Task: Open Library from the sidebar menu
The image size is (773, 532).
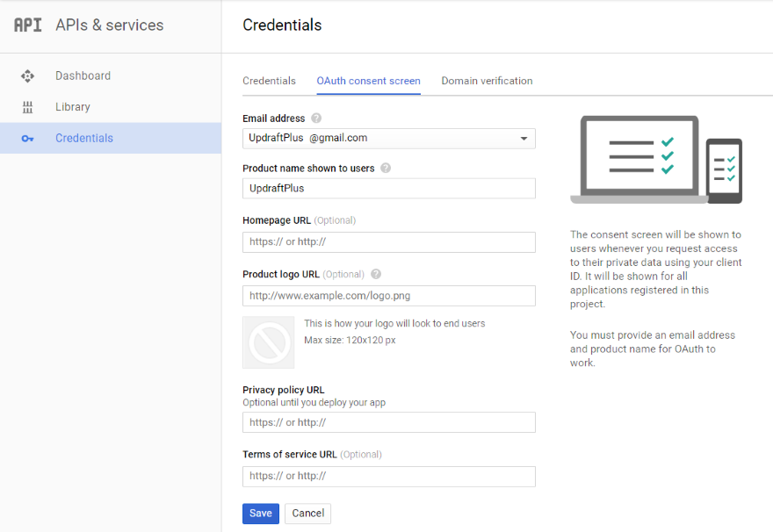Action: [x=73, y=107]
